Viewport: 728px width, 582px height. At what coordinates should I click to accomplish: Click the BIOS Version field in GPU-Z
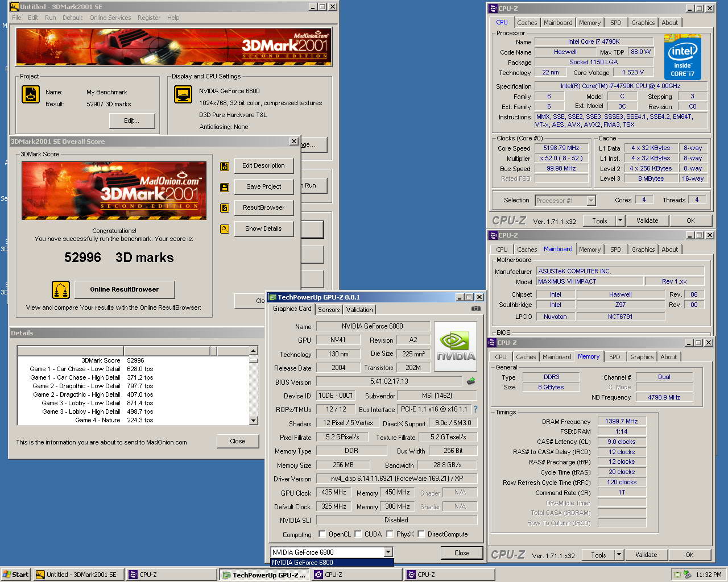click(x=389, y=381)
